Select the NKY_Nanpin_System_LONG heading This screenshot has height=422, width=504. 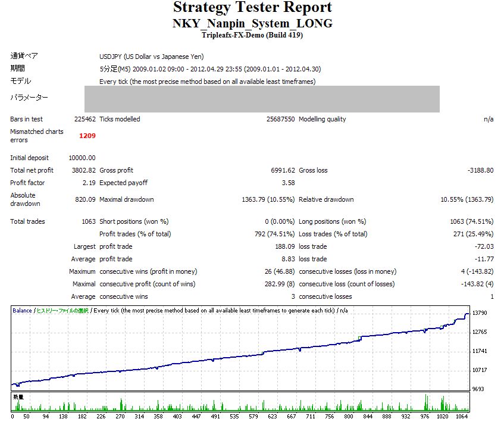tap(252, 23)
